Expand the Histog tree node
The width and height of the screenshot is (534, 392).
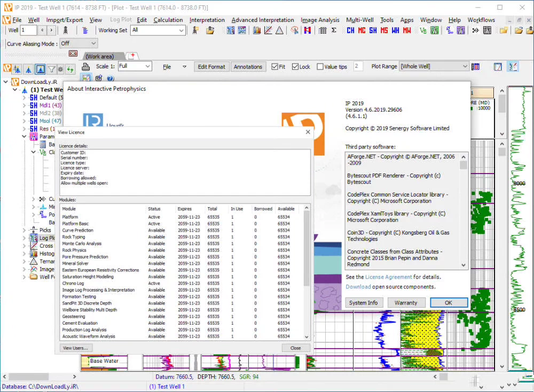click(x=24, y=253)
